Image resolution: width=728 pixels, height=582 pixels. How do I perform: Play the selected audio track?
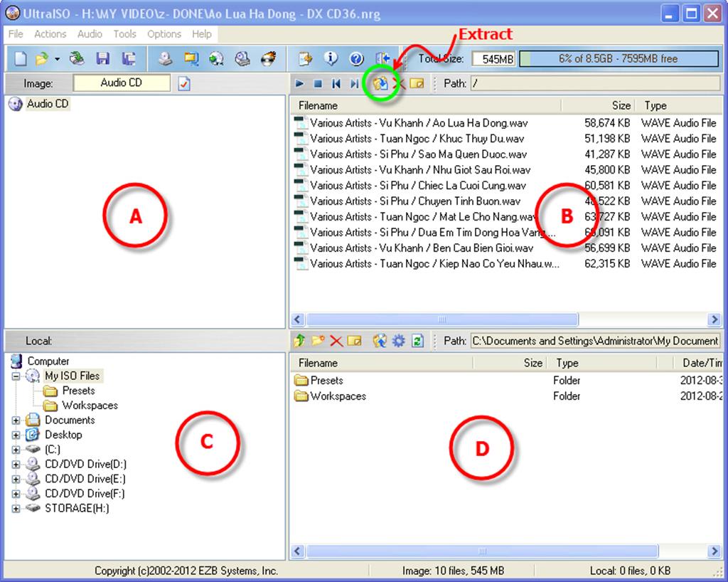click(299, 84)
